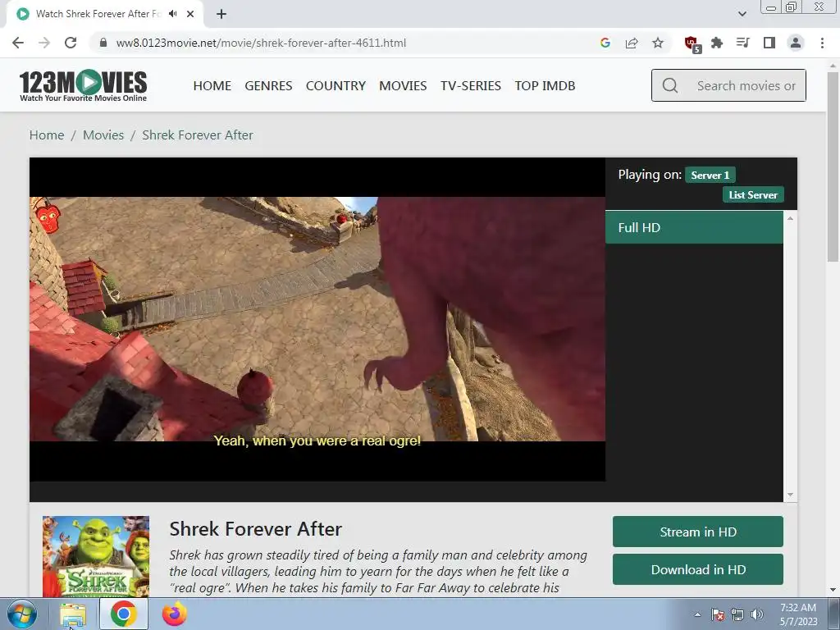Click the server list scrollbar down arrow
Screen dimensions: 840x630
coord(790,495)
